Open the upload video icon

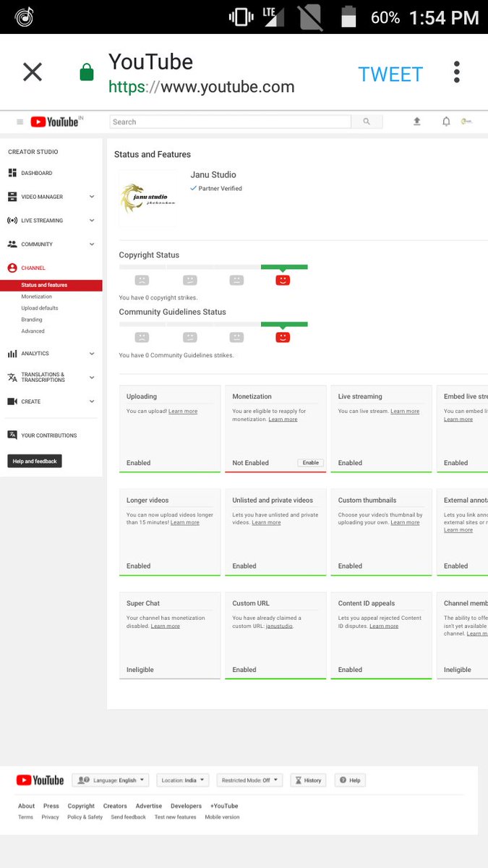point(417,122)
